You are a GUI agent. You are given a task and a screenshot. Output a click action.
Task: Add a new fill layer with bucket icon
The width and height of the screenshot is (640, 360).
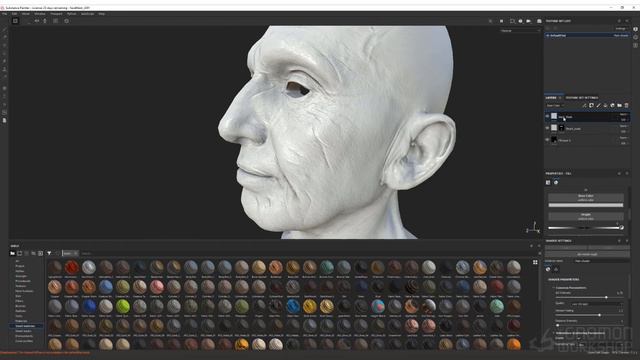pyautogui.click(x=605, y=105)
